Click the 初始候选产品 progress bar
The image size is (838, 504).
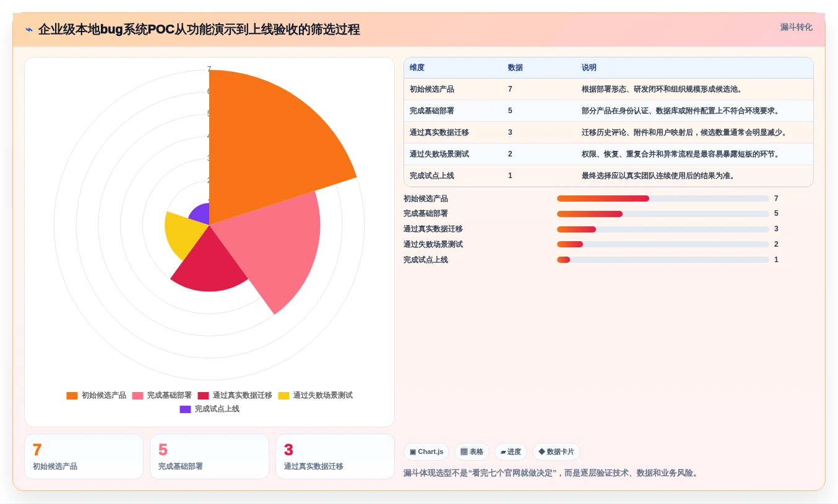(663, 199)
